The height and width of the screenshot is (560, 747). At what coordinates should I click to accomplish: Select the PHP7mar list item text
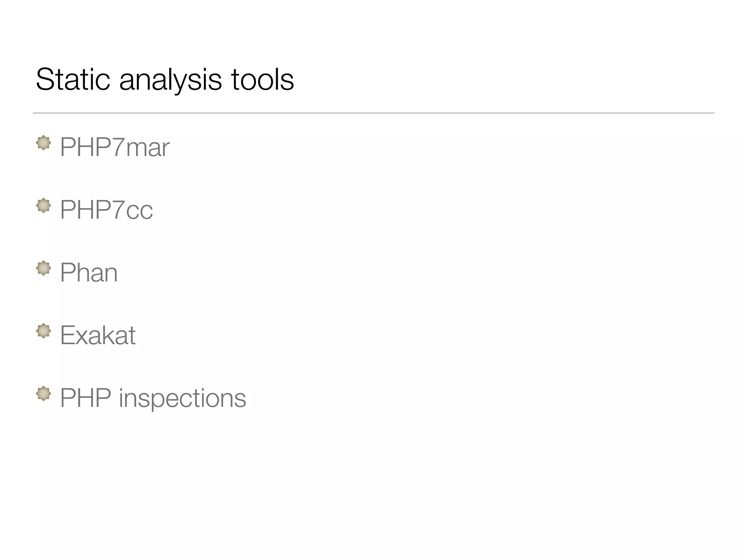(115, 147)
